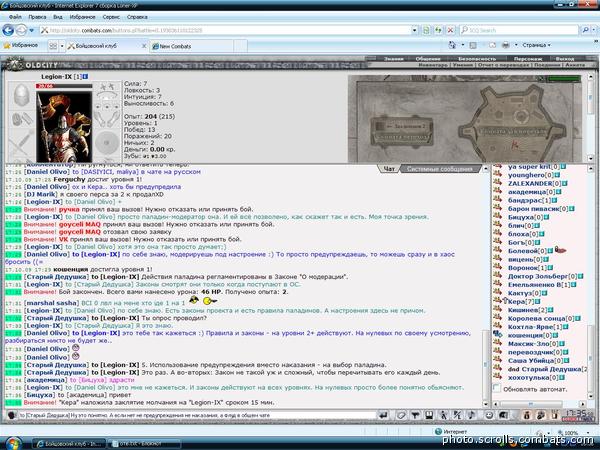Open the Quick Tabs grid icon
Image resolution: width=600 pixels, height=450 pixels.
pyautogui.click(x=53, y=46)
